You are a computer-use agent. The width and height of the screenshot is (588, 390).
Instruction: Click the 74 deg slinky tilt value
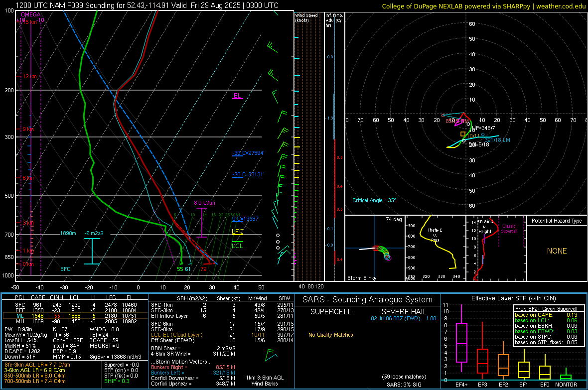point(394,219)
